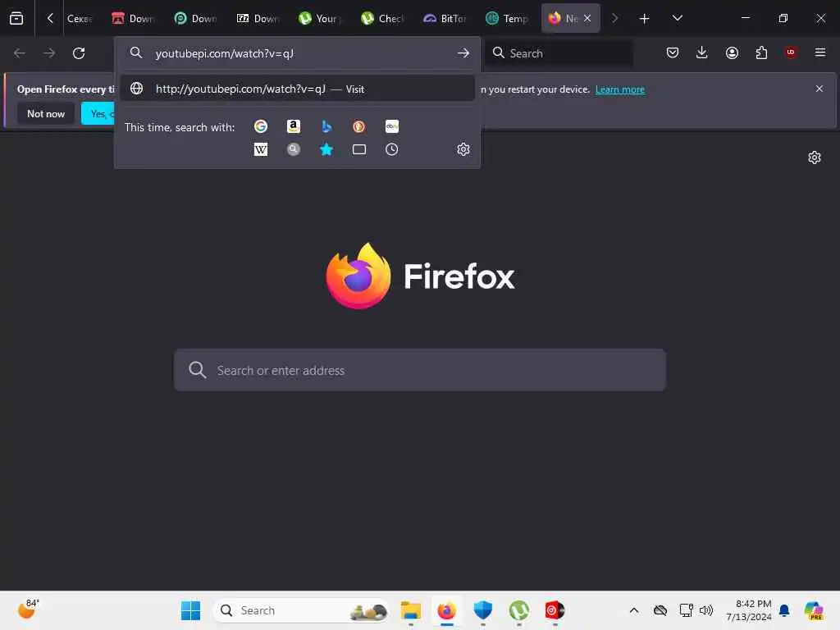The height and width of the screenshot is (630, 840).
Task: Personalize new tab with the gear icon
Action: click(815, 157)
